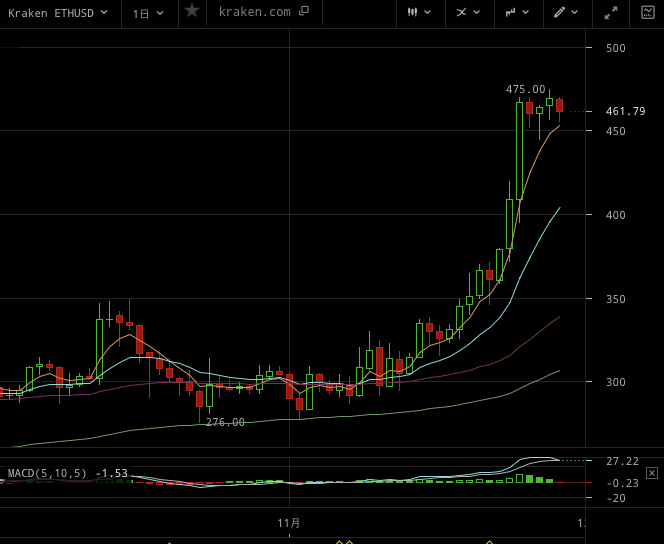Image resolution: width=664 pixels, height=544 pixels.
Task: Click the MACD -0.23 axis value
Action: (x=622, y=483)
